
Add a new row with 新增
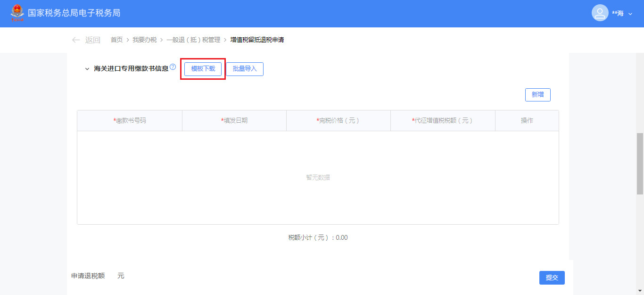[537, 95]
